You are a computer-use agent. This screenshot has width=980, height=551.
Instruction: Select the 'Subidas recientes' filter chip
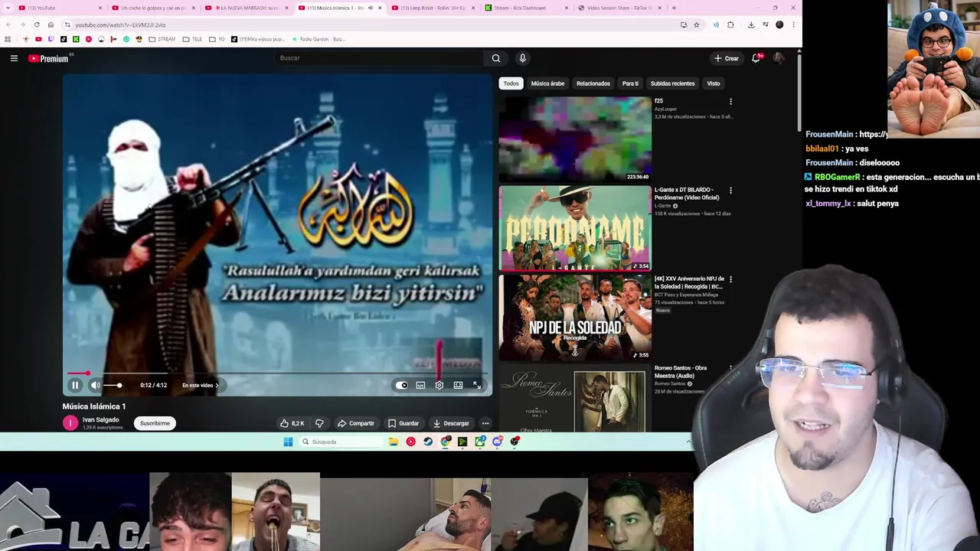[x=672, y=83]
